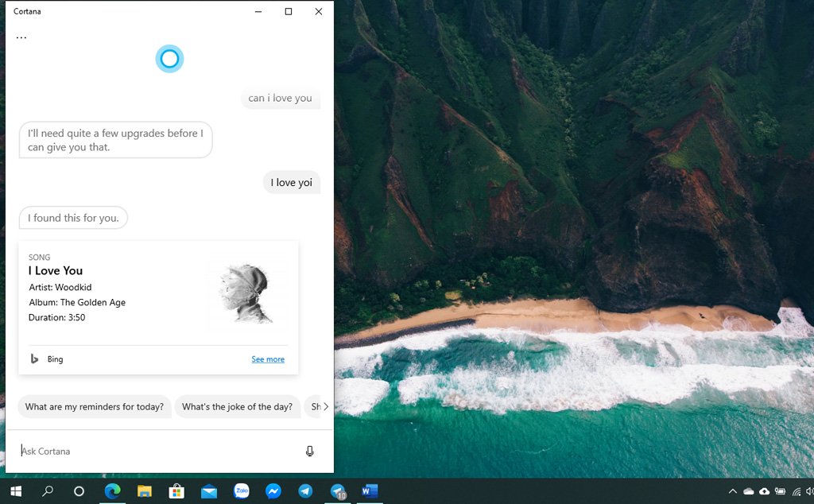The height and width of the screenshot is (504, 814).
Task: Open the Telegram icon with notification badge
Action: [338, 491]
